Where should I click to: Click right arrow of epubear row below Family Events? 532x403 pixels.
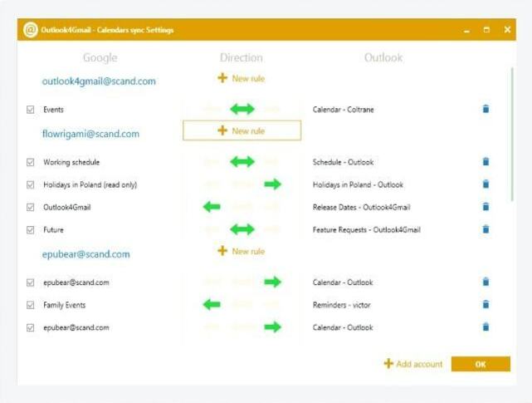coord(273,327)
